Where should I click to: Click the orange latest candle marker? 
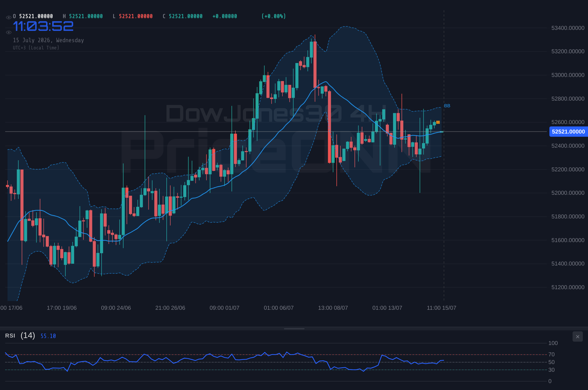point(438,122)
